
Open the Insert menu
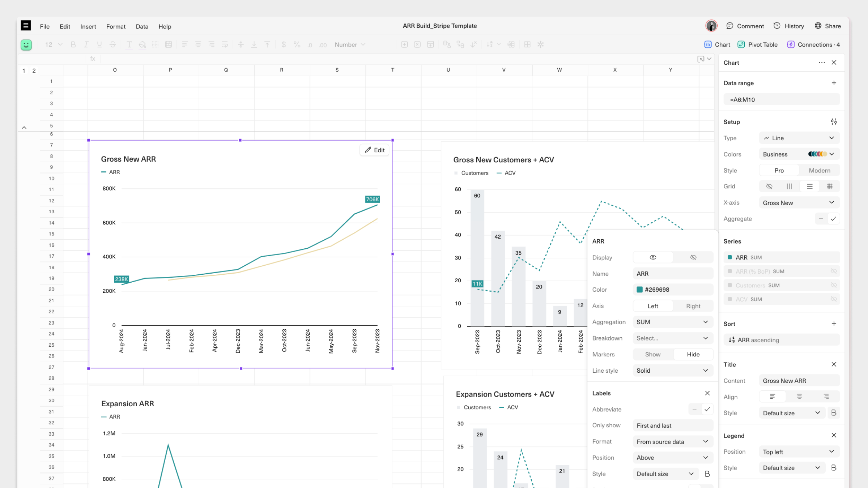[88, 26]
